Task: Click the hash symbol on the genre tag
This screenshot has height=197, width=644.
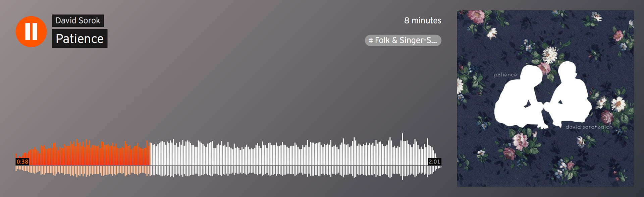Action: pyautogui.click(x=371, y=41)
